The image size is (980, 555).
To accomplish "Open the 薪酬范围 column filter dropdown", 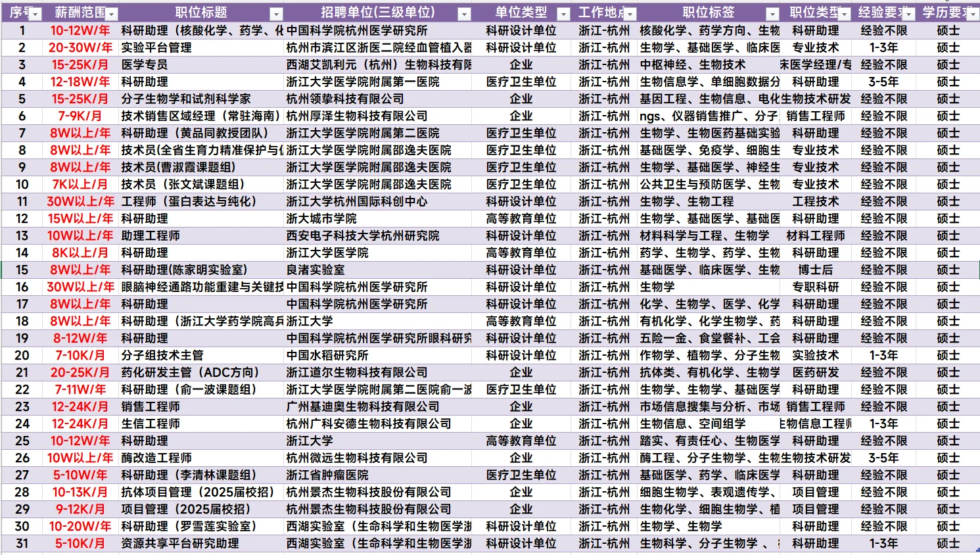I will pos(112,14).
